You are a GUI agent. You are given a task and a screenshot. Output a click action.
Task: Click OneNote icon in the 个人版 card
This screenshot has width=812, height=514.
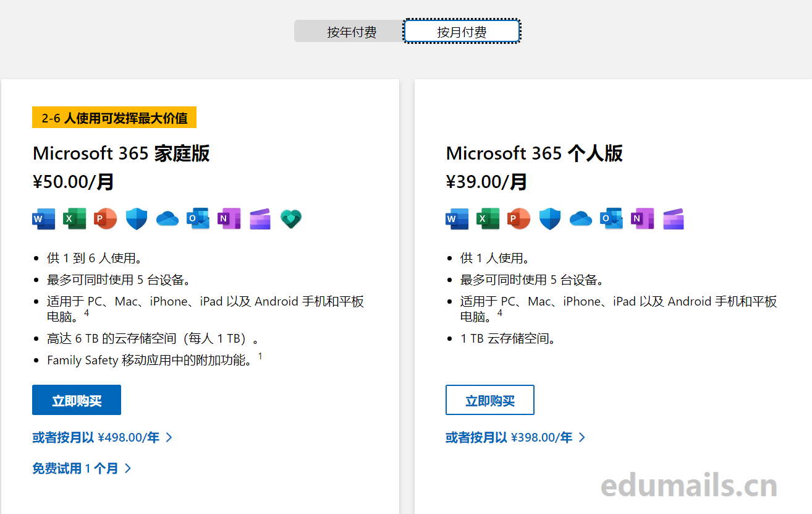click(643, 219)
